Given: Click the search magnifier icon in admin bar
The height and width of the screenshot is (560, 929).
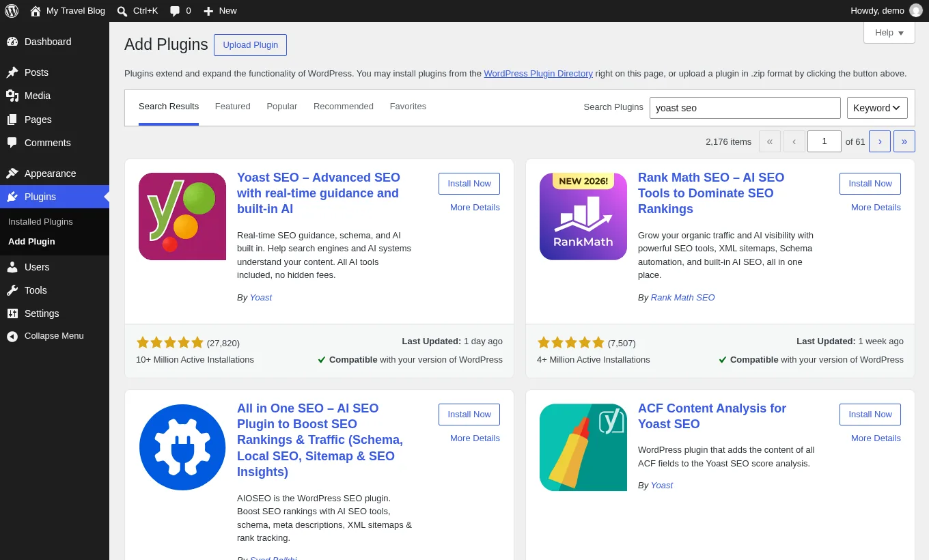Looking at the screenshot, I should pyautogui.click(x=122, y=11).
